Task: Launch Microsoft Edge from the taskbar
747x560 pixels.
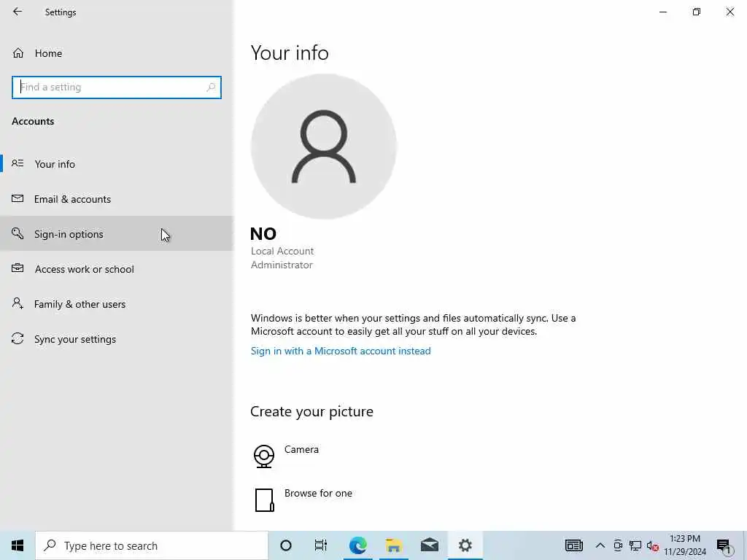Action: point(357,545)
